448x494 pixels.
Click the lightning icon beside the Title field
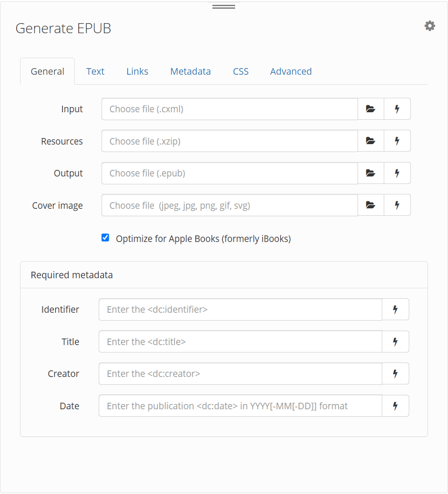396,342
